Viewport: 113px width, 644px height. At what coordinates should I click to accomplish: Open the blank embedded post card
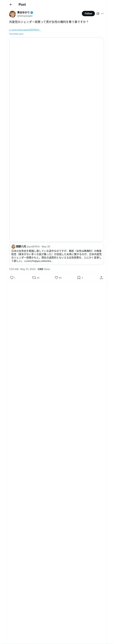[x=56, y=139]
